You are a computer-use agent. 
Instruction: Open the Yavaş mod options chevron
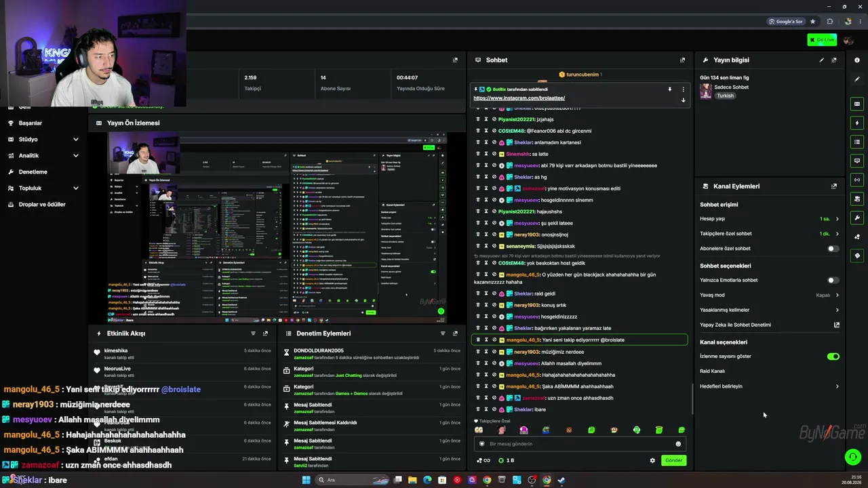837,295
